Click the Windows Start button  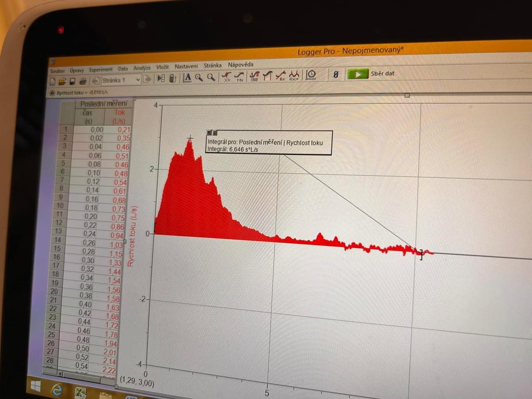coord(35,387)
